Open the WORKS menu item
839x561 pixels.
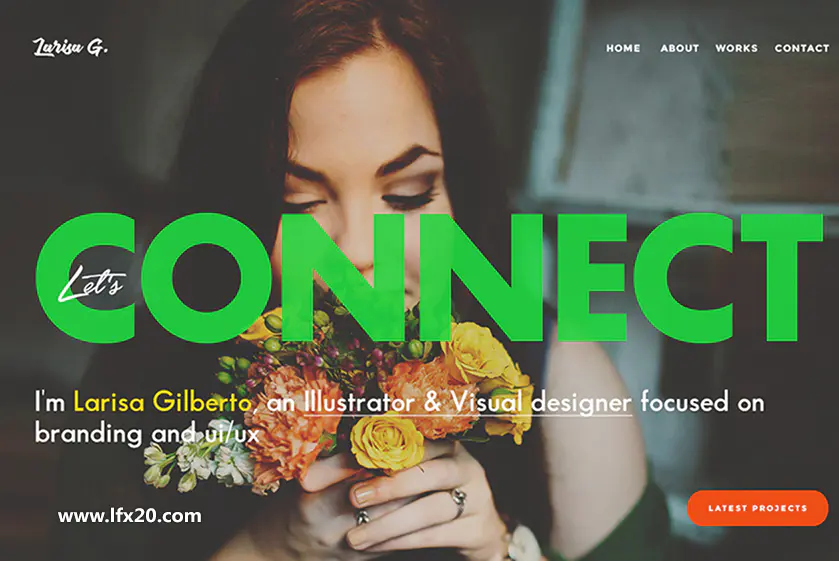(x=736, y=48)
